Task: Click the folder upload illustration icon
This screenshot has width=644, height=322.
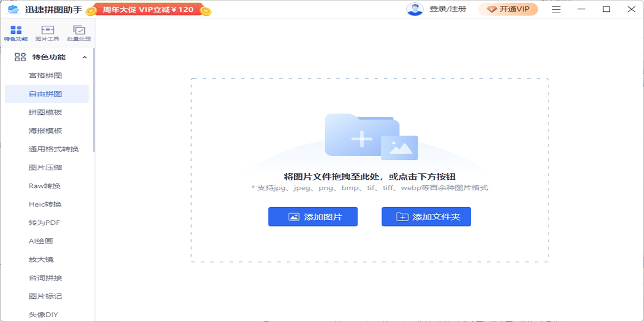Action: (371, 137)
